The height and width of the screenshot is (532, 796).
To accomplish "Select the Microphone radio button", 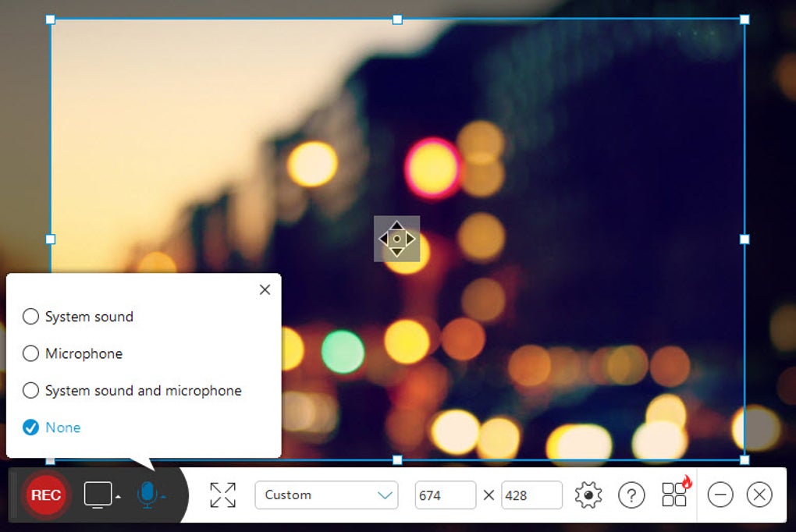I will point(30,353).
